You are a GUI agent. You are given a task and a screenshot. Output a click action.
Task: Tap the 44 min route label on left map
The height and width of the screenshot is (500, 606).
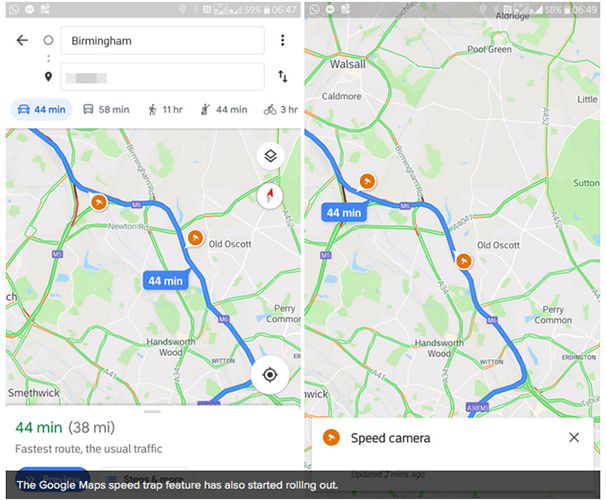click(x=166, y=281)
